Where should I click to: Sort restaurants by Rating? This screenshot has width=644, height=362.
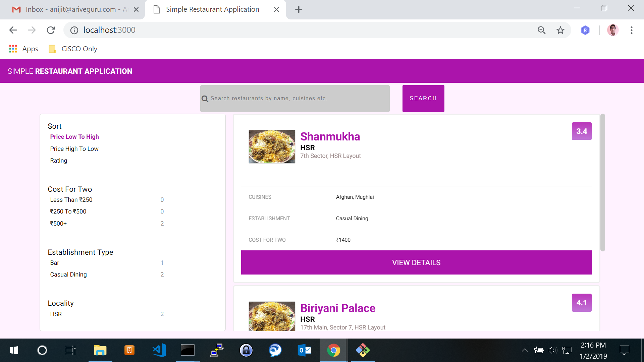pos(59,161)
